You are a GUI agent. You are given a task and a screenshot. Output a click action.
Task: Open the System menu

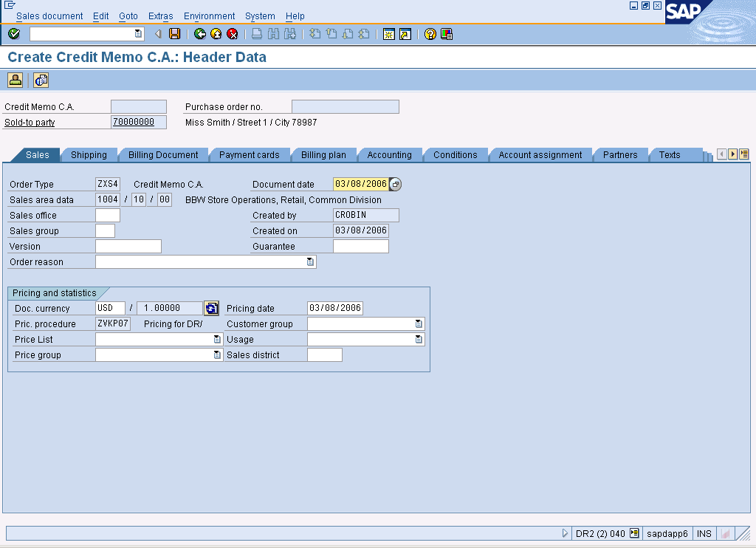tap(260, 16)
